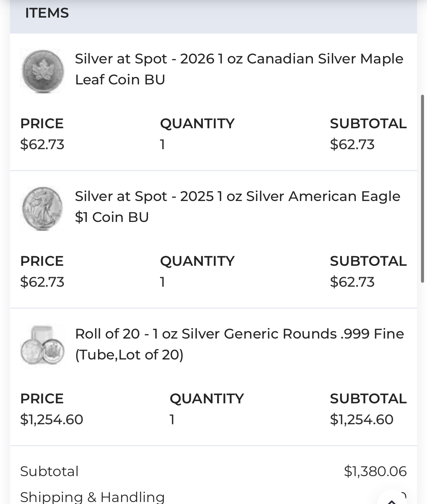The width and height of the screenshot is (427, 504).
Task: Click the Generic Rounds roll's subtotal amount
Action: [x=361, y=420]
